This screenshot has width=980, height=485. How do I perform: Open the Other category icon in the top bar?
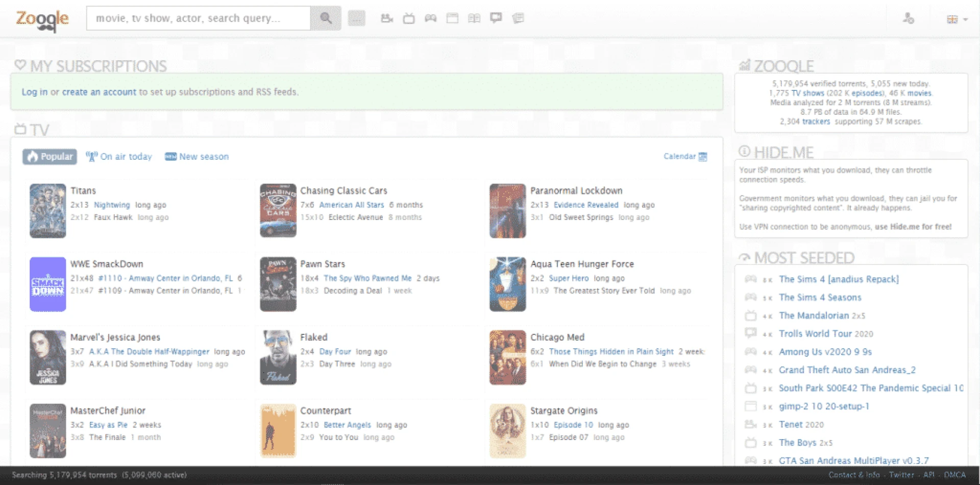pos(517,18)
